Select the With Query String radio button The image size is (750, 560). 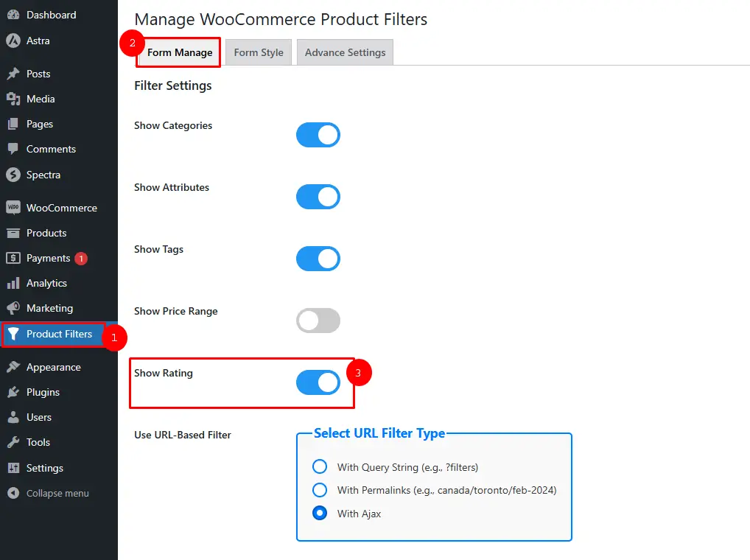click(x=320, y=466)
